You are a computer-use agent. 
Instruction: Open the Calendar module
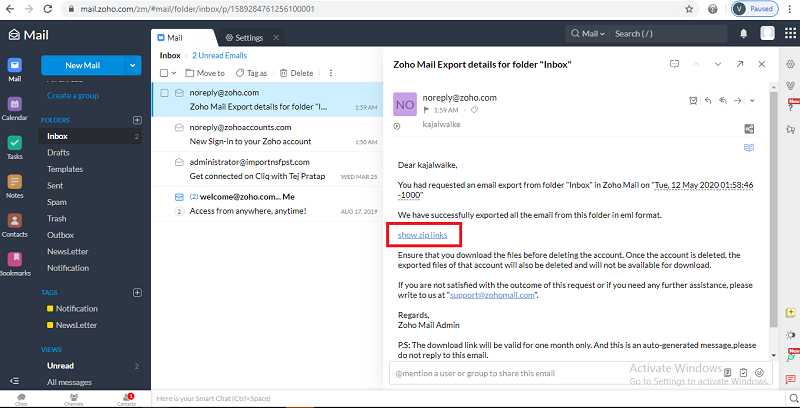tap(15, 108)
